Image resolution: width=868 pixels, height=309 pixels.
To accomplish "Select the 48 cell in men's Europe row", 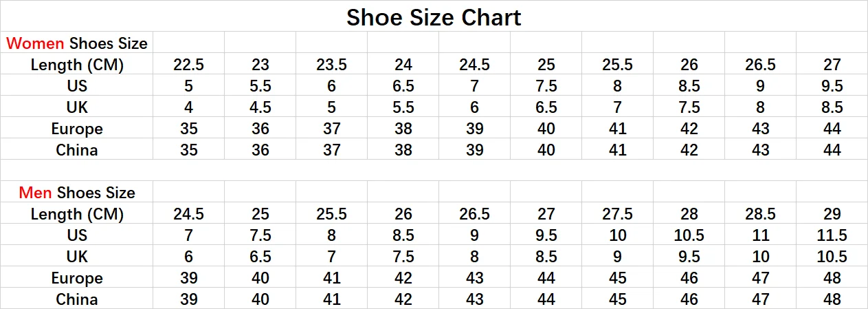I will click(832, 278).
